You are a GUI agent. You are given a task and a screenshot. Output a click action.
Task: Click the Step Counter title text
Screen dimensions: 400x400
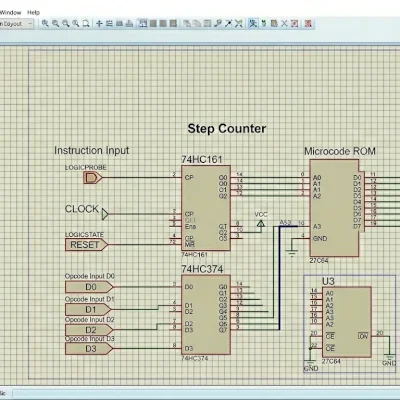227,129
